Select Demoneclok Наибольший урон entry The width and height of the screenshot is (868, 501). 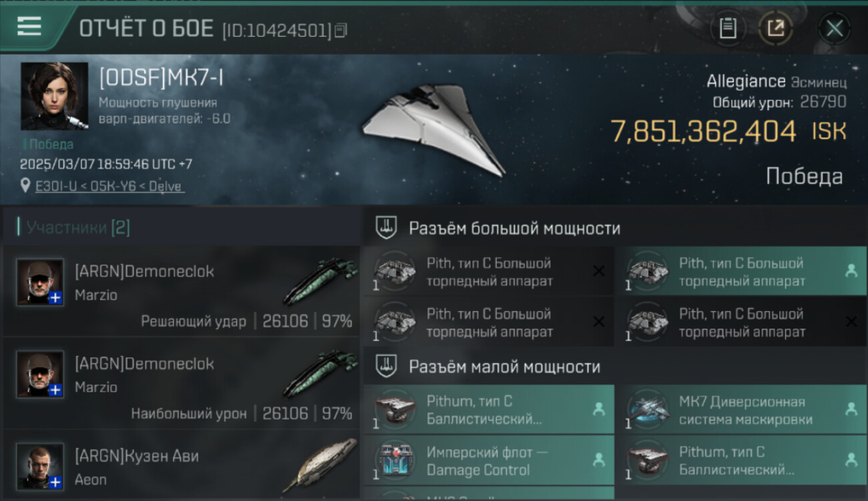point(182,383)
